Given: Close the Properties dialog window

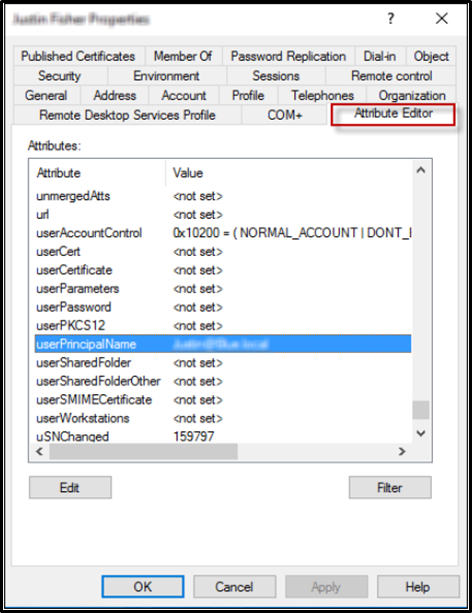Looking at the screenshot, I should click(442, 18).
